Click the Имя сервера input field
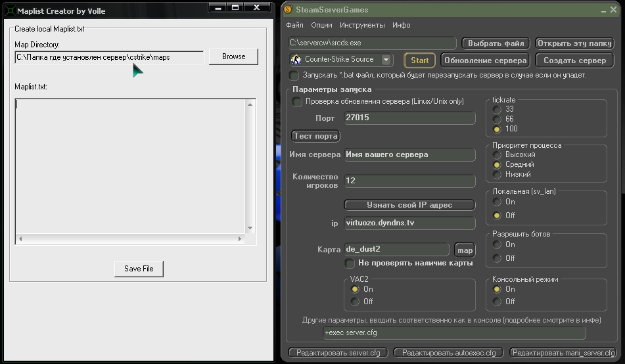Image resolution: width=625 pixels, height=364 pixels. 409,154
